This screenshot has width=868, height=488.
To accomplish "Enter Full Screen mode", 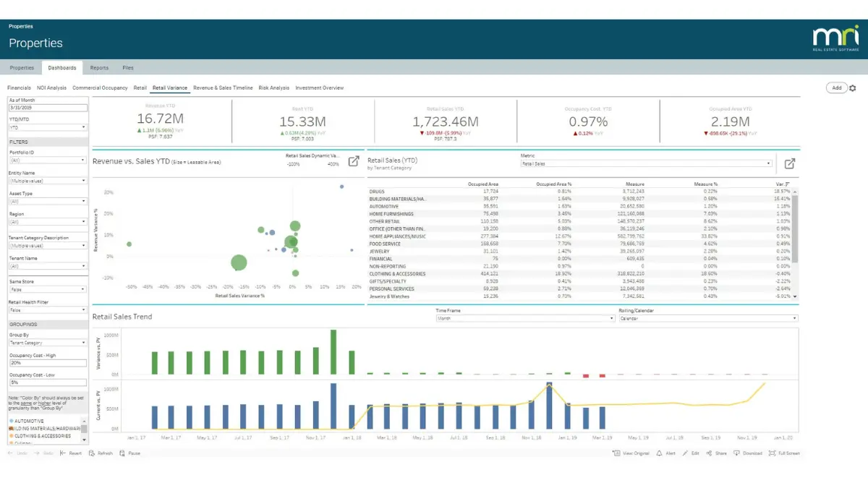I will [784, 453].
